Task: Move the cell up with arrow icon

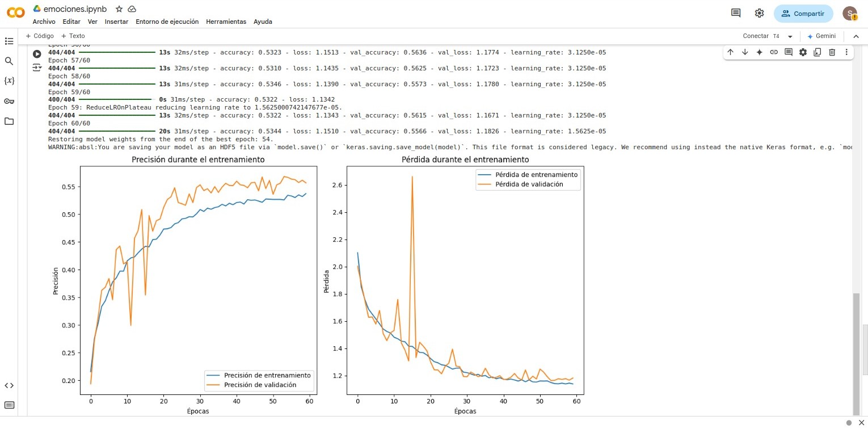Action: tap(730, 52)
